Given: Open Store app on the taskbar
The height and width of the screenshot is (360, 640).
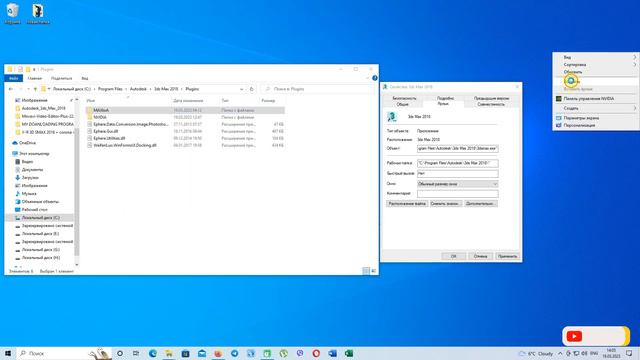Looking at the screenshot, I should (185, 353).
